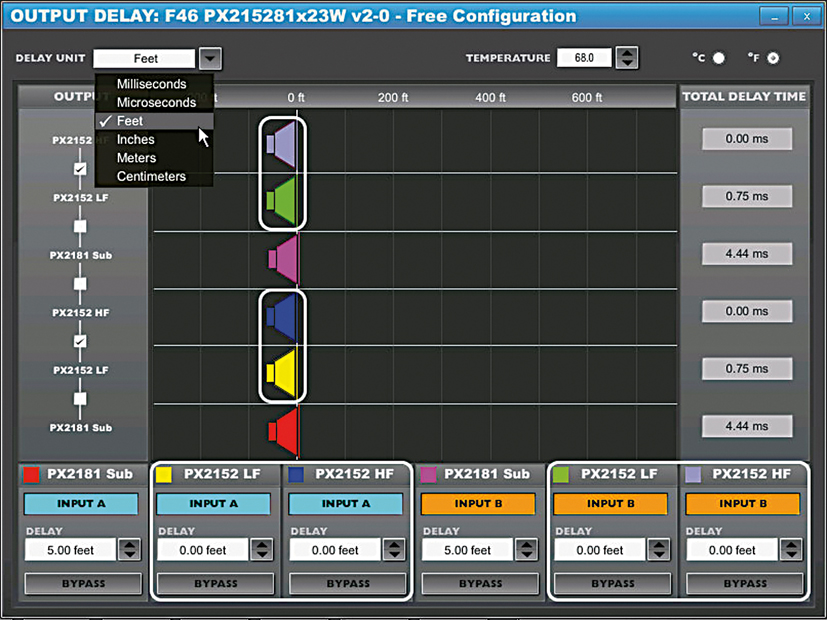
Task: Bypass the red PX2181 Sub channel
Action: tap(83, 584)
